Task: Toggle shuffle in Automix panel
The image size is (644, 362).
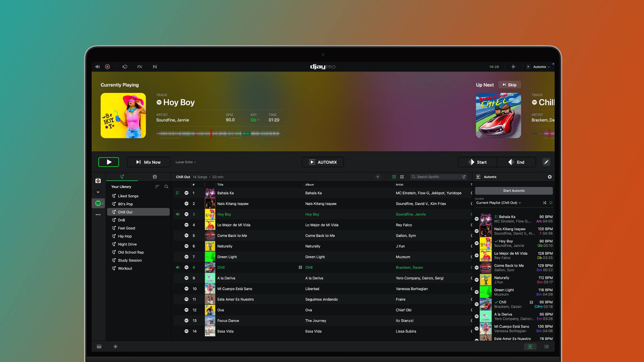Action: [x=544, y=203]
